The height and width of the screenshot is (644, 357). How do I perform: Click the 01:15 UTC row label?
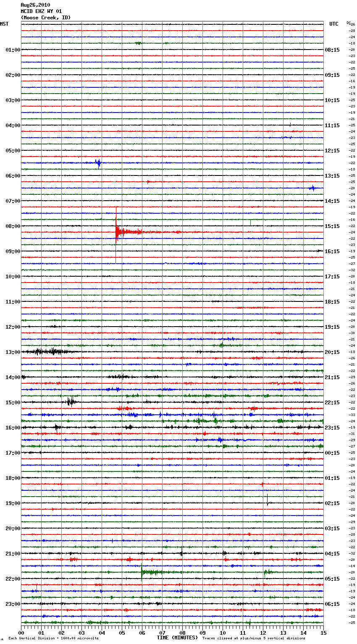coord(332,478)
